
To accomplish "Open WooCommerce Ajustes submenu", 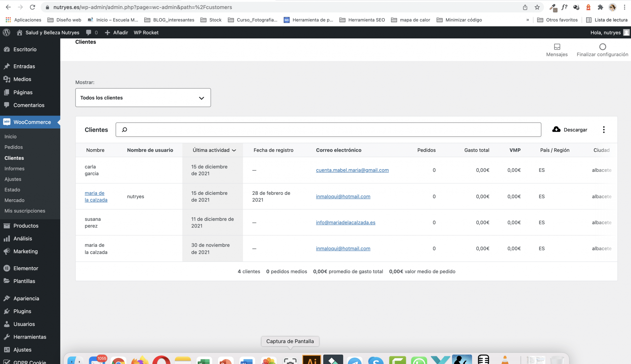I will pyautogui.click(x=13, y=179).
